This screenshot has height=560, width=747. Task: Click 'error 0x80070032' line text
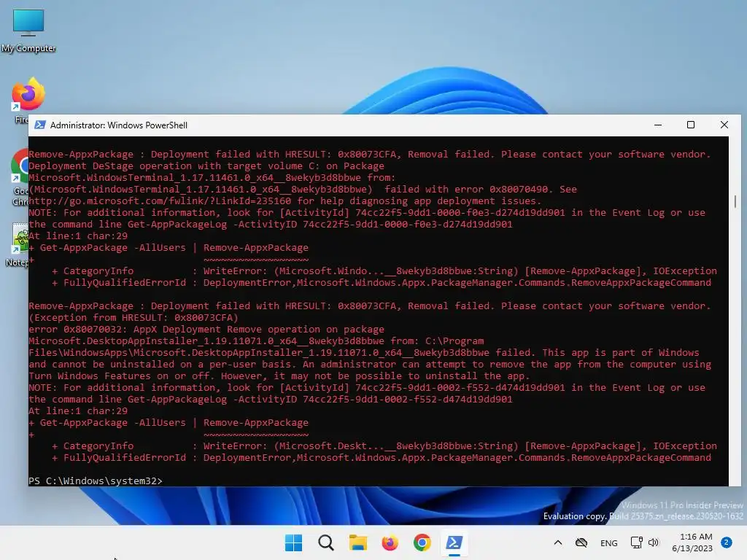pos(206,330)
